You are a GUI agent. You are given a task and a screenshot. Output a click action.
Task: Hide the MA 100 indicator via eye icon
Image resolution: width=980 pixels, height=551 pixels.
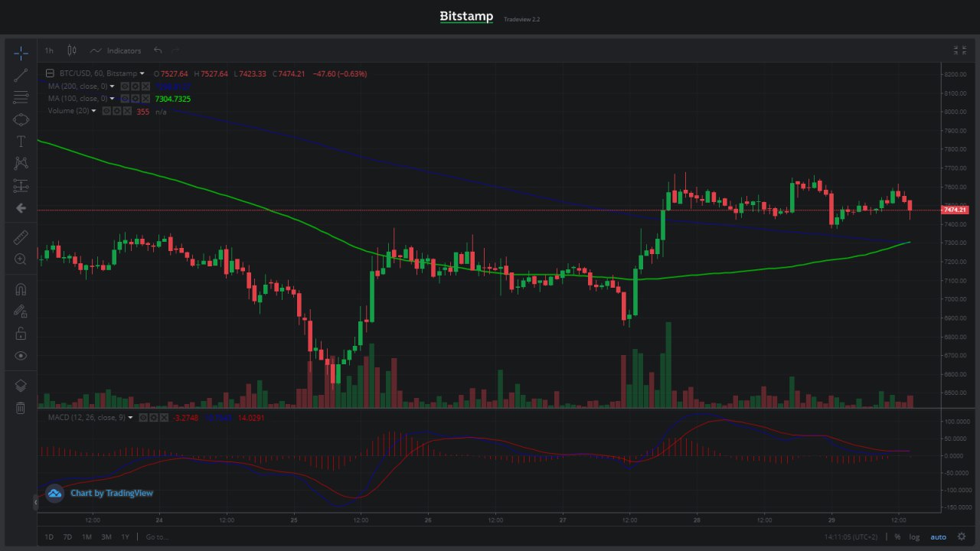[x=124, y=99]
